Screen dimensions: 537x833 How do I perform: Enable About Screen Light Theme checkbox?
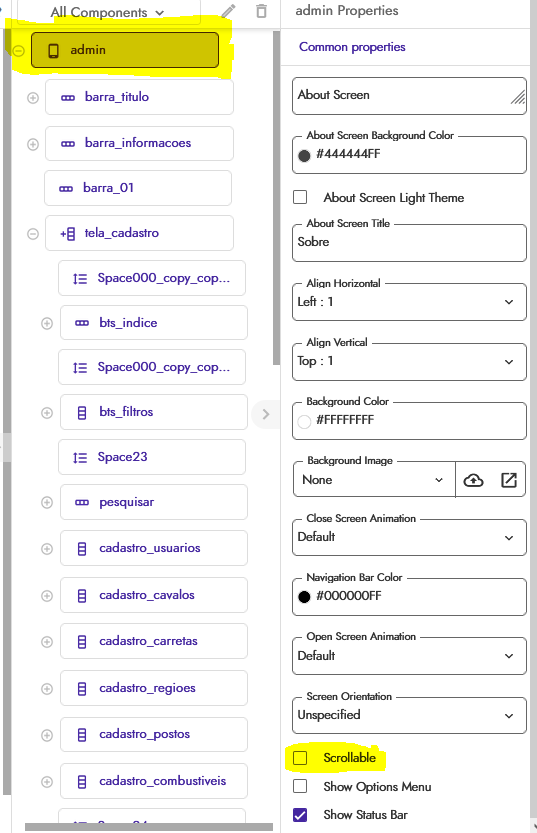[300, 197]
